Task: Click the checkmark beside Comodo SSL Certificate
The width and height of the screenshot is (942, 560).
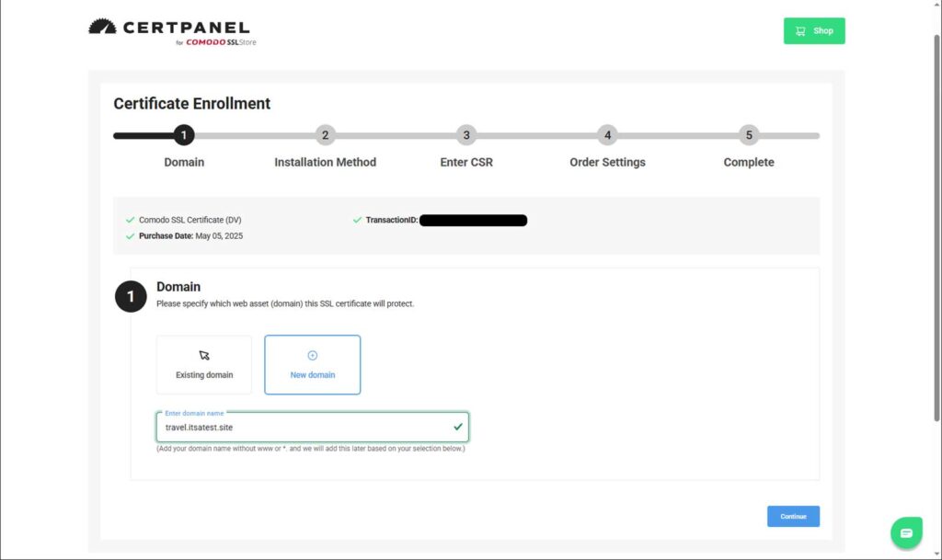Action: click(x=130, y=220)
